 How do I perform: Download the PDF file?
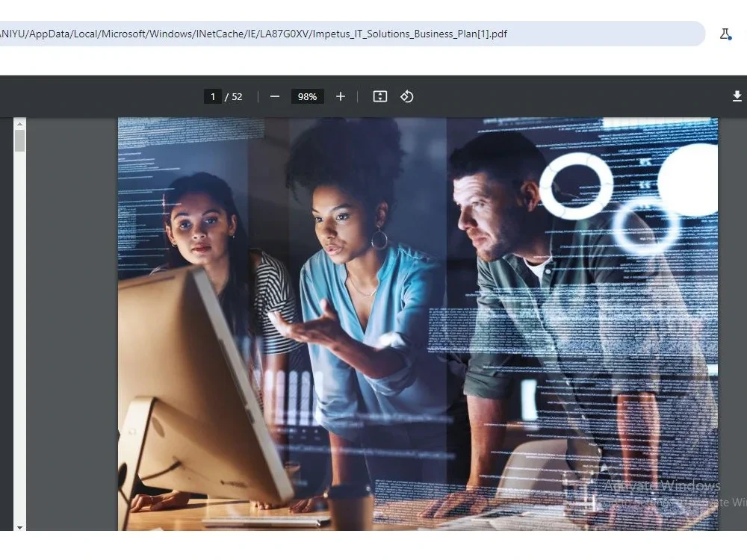click(x=737, y=96)
